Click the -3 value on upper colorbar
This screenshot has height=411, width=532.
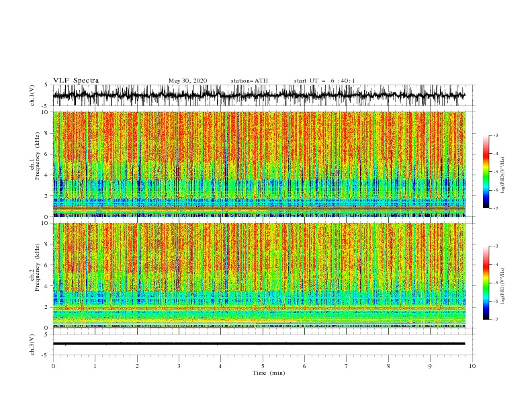point(495,135)
